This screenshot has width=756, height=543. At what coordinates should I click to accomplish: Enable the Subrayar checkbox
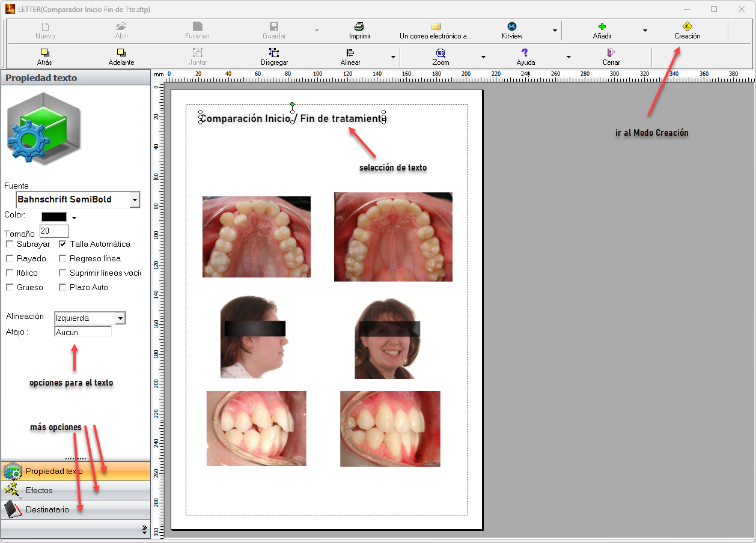point(10,244)
